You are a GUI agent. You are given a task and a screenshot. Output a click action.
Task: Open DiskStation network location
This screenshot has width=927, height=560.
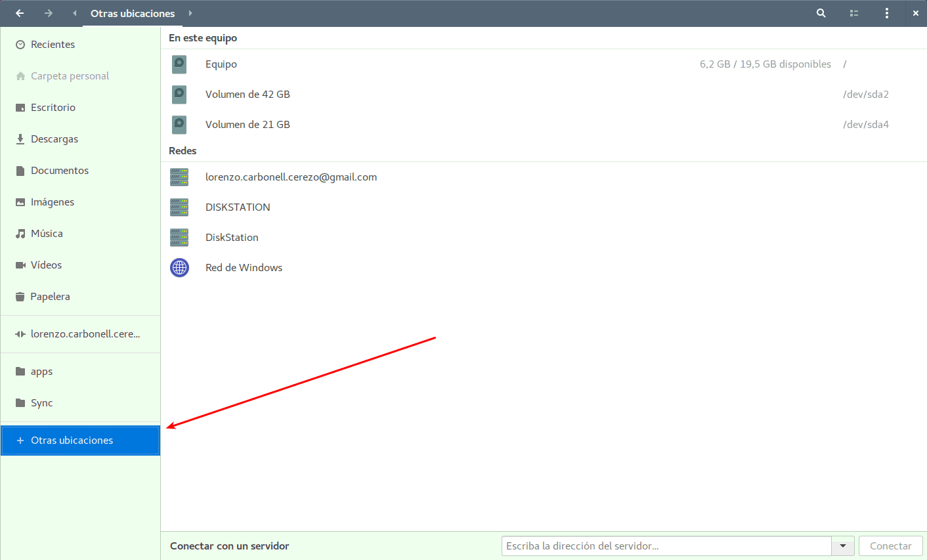pyautogui.click(x=232, y=238)
